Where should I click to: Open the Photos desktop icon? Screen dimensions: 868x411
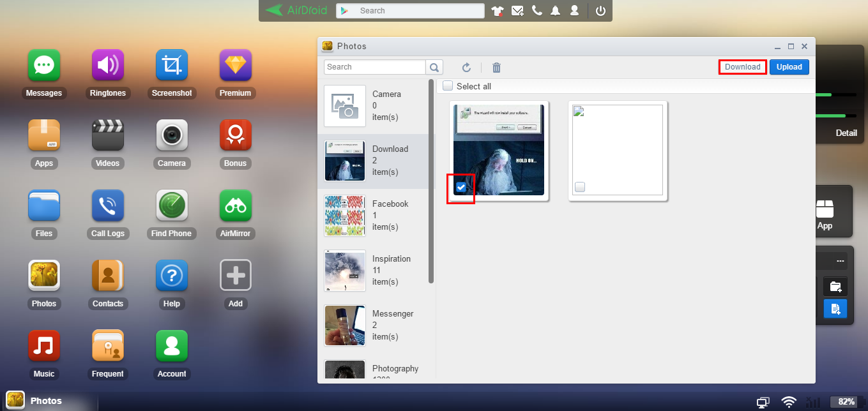tap(44, 276)
